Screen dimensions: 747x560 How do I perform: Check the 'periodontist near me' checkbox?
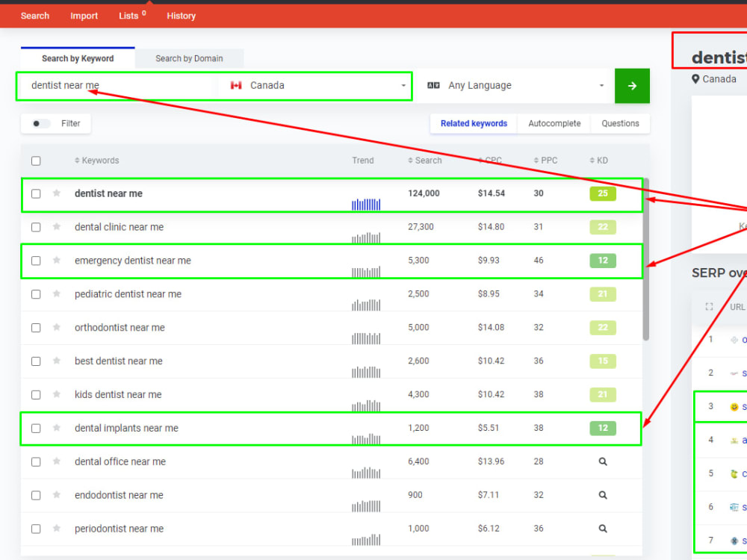pyautogui.click(x=36, y=529)
